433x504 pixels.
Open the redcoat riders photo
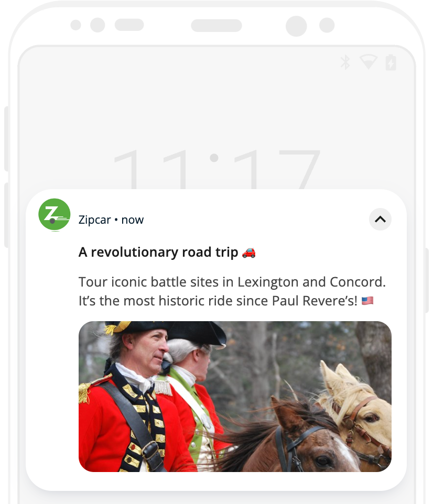235,396
